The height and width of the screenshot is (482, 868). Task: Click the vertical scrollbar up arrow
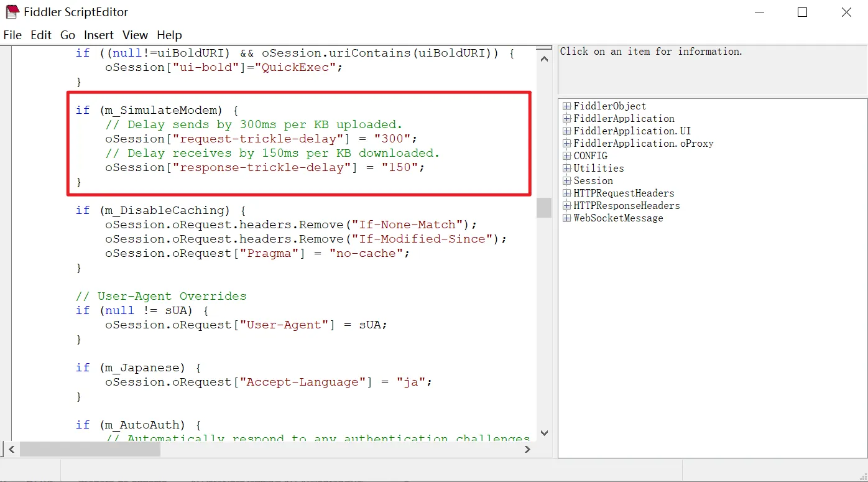(544, 58)
